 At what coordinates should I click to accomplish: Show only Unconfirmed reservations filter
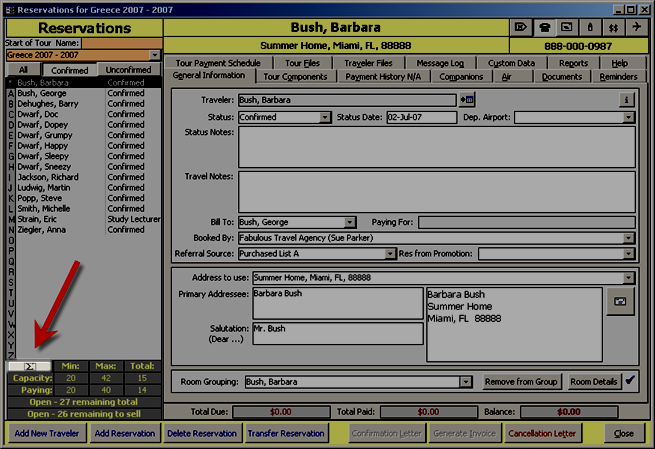pyautogui.click(x=128, y=70)
